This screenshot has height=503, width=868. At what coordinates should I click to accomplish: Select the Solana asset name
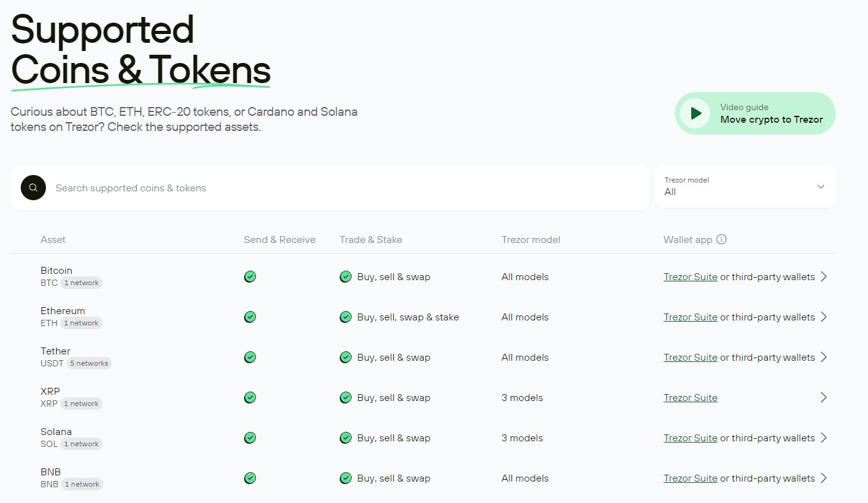[x=56, y=432]
